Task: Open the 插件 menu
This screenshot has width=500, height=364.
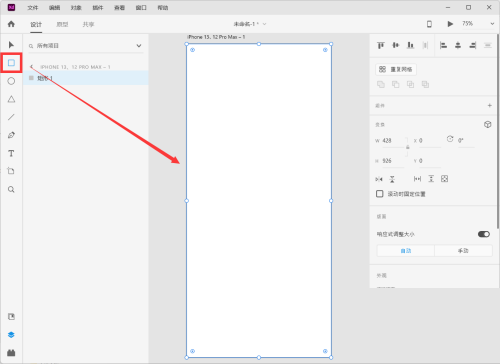Action: pos(98,7)
